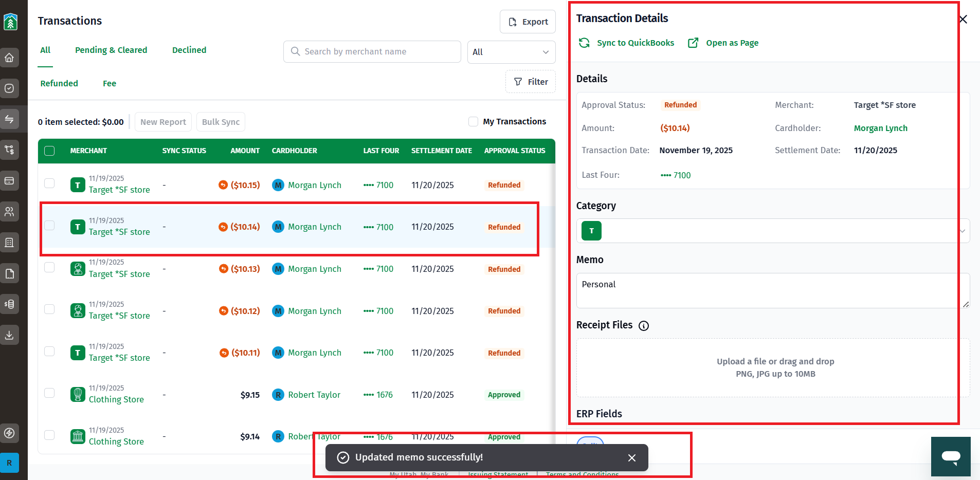
Task: Switch to Pending & Cleared tab
Action: click(x=111, y=50)
